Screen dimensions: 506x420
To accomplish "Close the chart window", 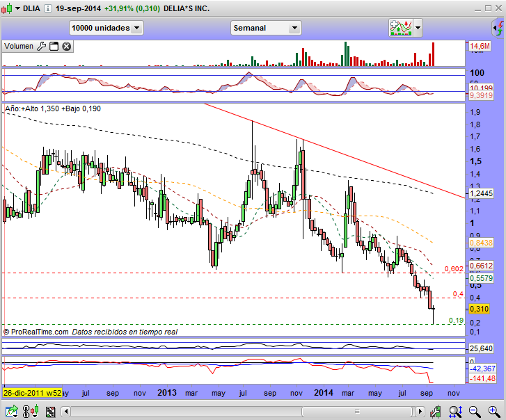I will click(498, 8).
